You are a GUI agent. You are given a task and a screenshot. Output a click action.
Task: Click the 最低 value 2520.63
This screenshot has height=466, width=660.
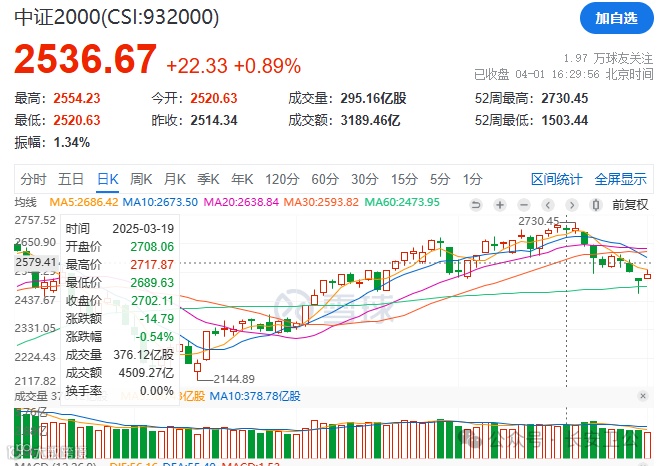tap(77, 120)
